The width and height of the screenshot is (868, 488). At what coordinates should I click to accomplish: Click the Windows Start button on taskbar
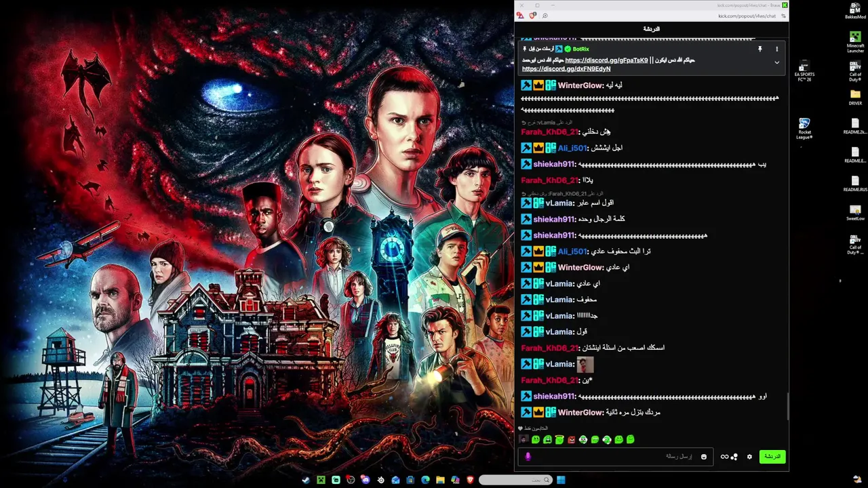point(561,480)
